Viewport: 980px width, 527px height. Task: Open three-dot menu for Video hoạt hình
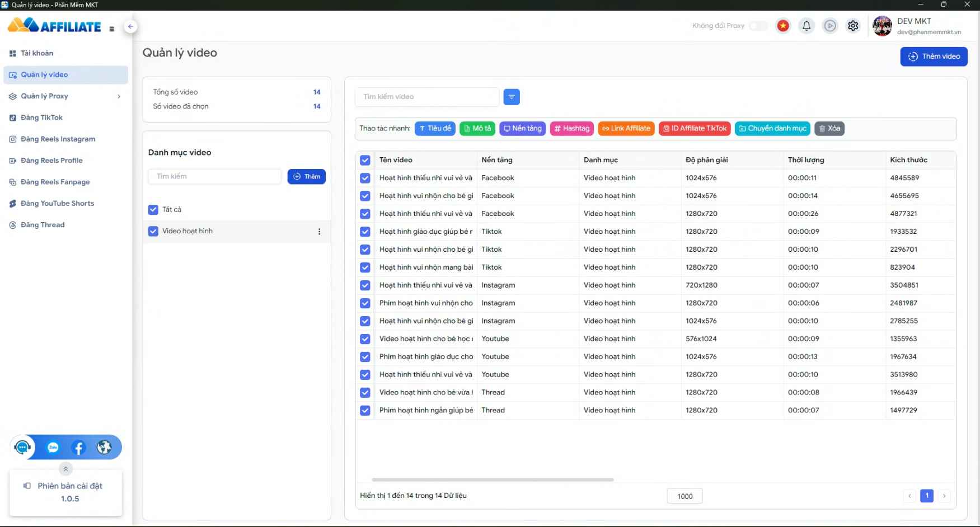[x=319, y=232]
